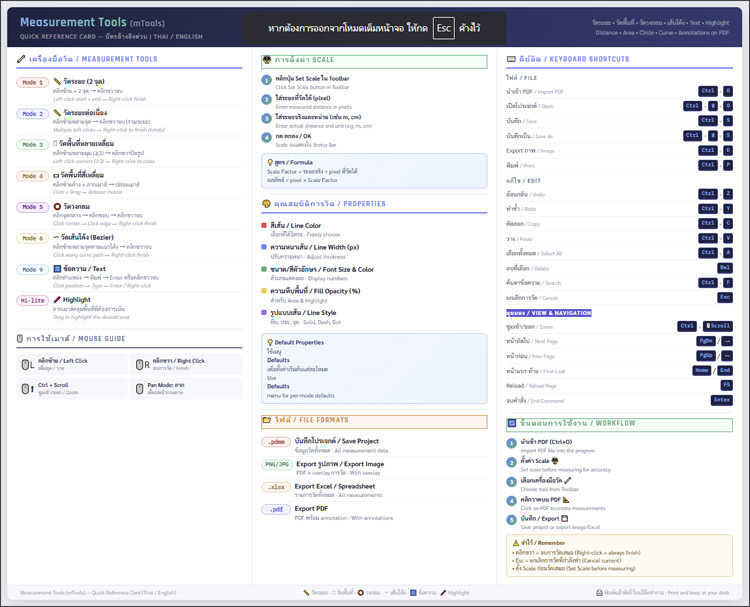
Task: Click the rectangle area icon for Mode 4
Action: pyautogui.click(x=57, y=176)
